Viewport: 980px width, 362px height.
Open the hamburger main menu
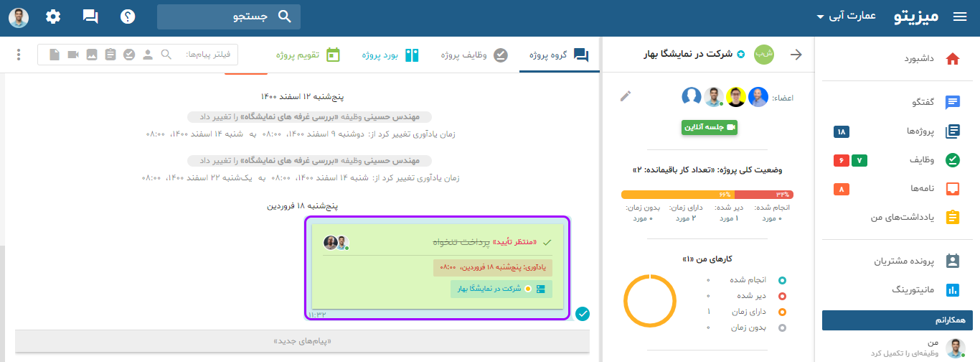click(x=960, y=17)
